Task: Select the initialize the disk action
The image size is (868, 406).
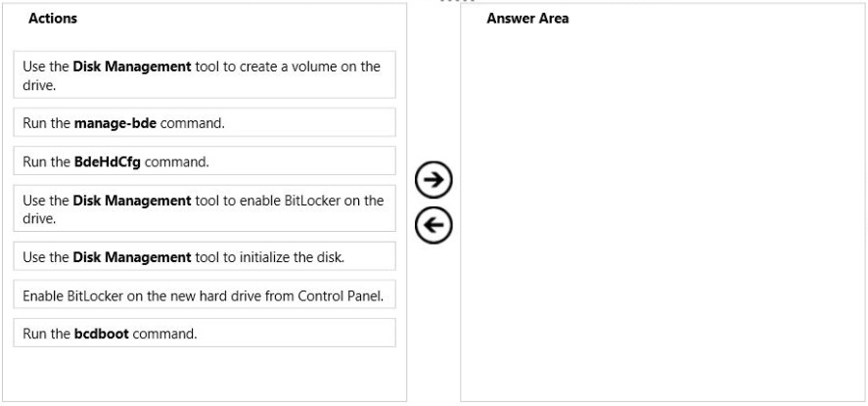Action: point(205,256)
